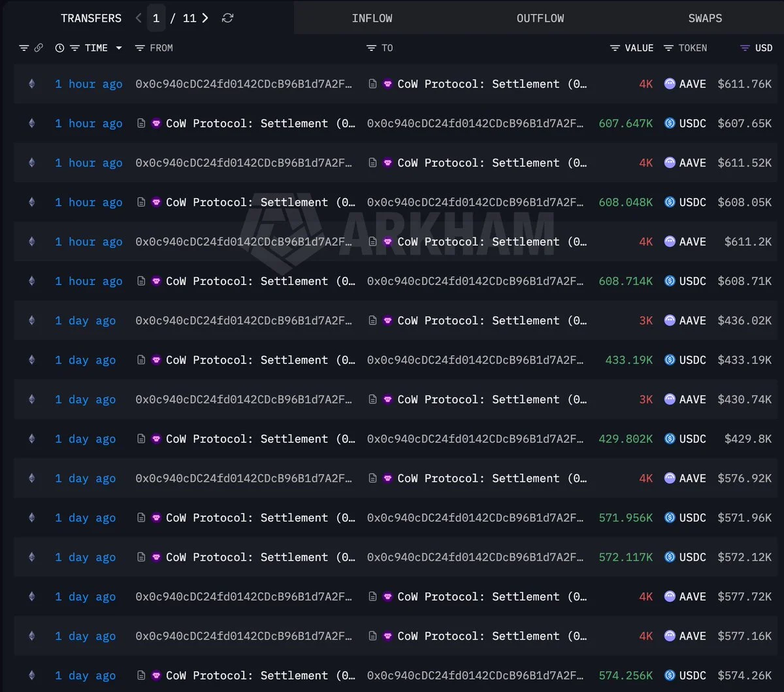Click USDC token icon in $572.12K row
This screenshot has width=784, height=692.
pos(670,557)
